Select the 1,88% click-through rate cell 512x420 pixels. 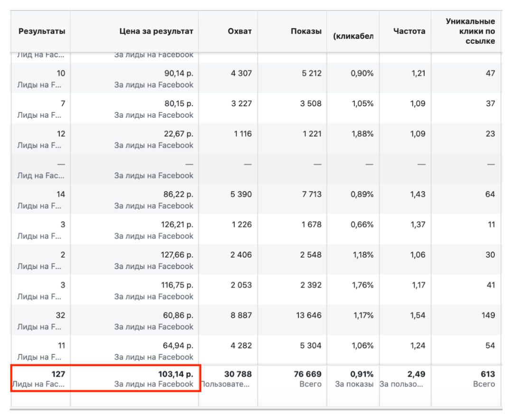363,134
